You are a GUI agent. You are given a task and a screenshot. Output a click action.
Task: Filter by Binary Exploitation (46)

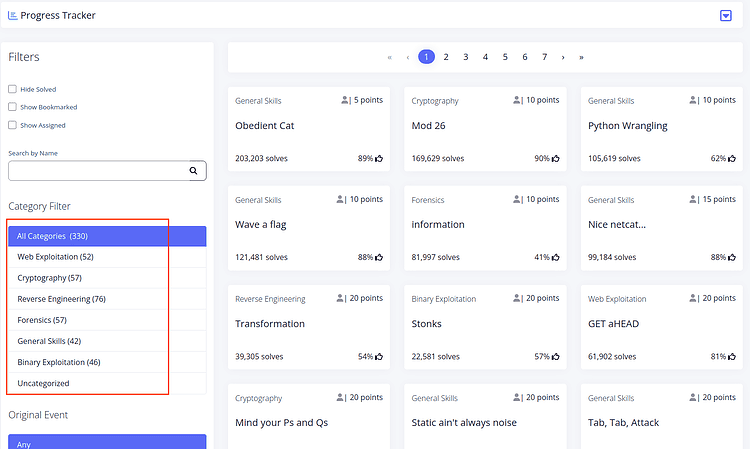(x=107, y=362)
